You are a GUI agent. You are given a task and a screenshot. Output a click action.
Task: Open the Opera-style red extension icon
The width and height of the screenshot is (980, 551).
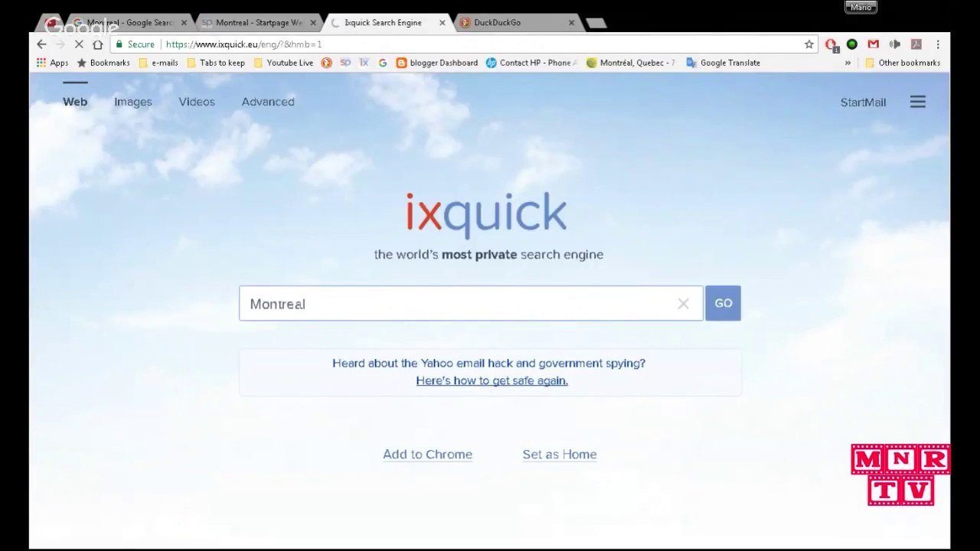pyautogui.click(x=831, y=44)
